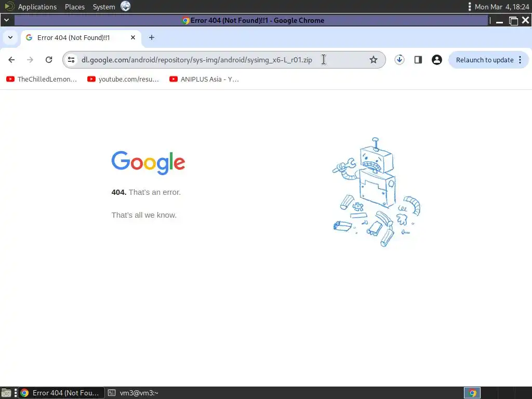The image size is (532, 399).
Task: Open the Chrome profile avatar
Action: (x=436, y=60)
